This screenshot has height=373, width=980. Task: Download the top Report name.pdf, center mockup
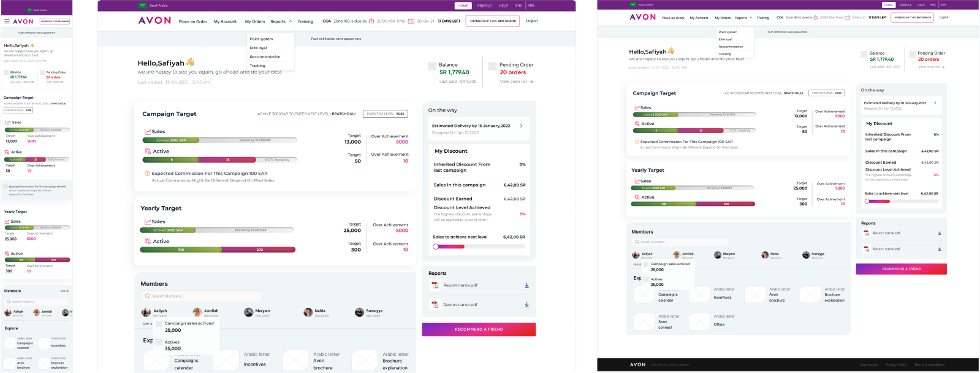point(526,285)
